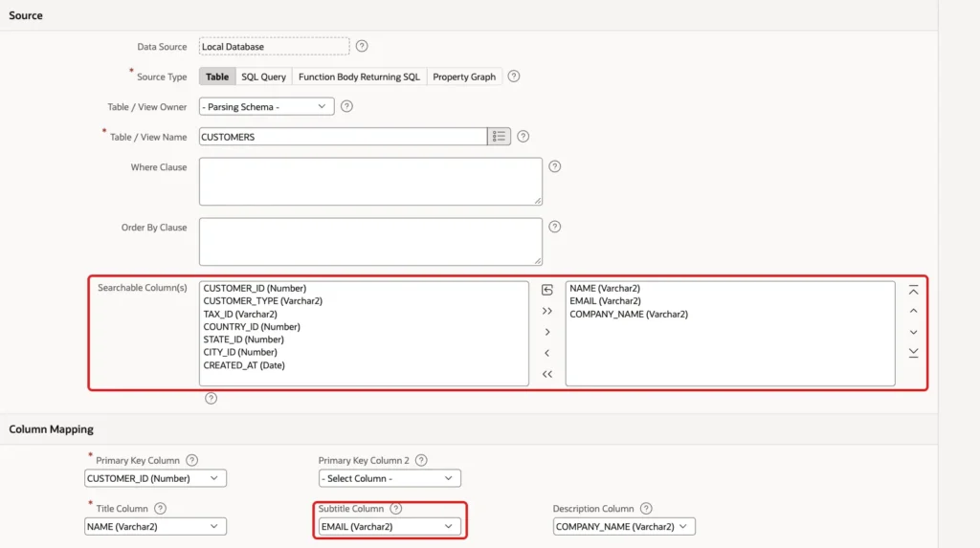The width and height of the screenshot is (980, 548).
Task: Select CREATED_AT (Date) in available columns
Action: pos(244,365)
